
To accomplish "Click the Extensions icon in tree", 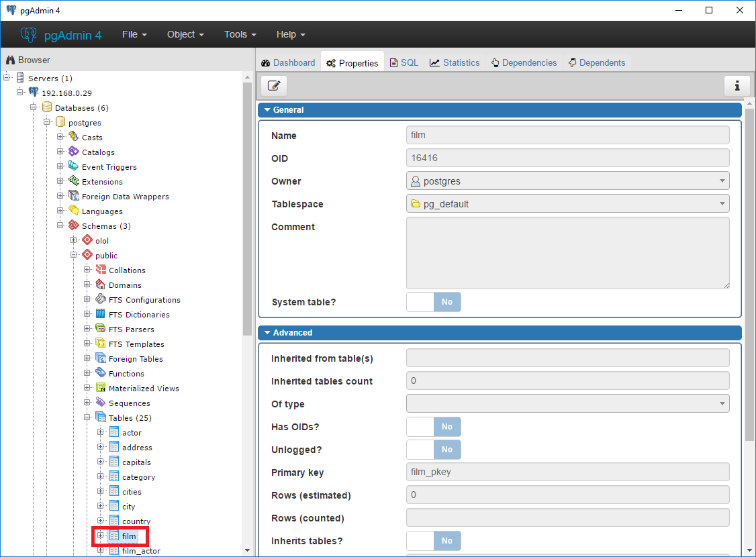I will (x=74, y=181).
